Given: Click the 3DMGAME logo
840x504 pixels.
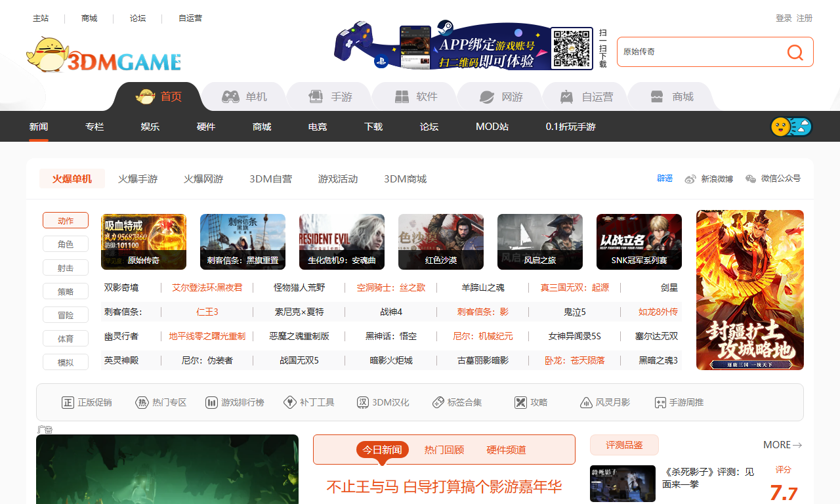Looking at the screenshot, I should [x=104, y=54].
